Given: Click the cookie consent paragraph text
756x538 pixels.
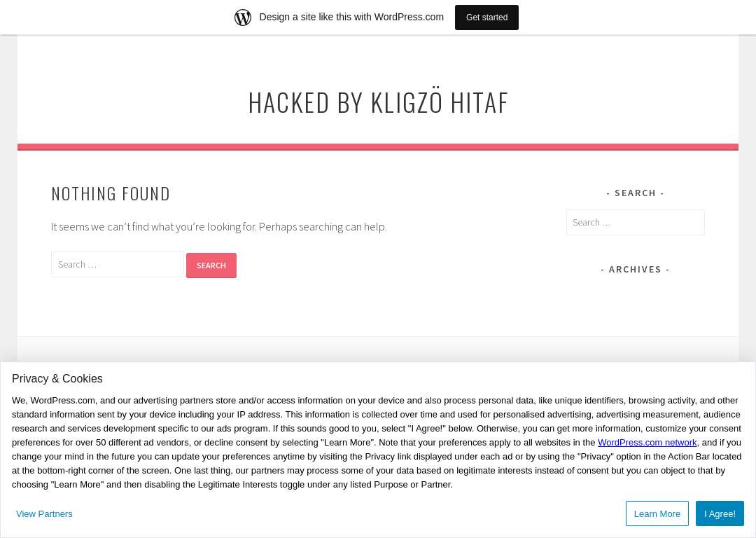Looking at the screenshot, I should click(377, 443).
